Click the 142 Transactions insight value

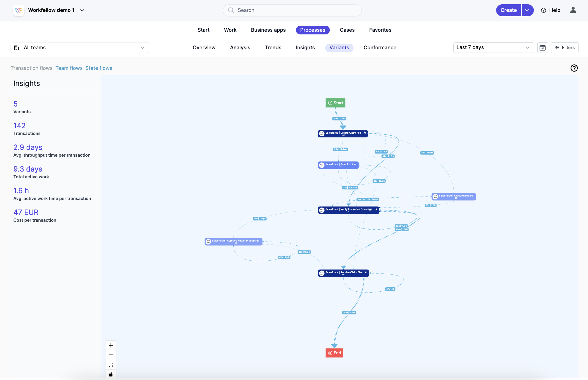point(20,126)
